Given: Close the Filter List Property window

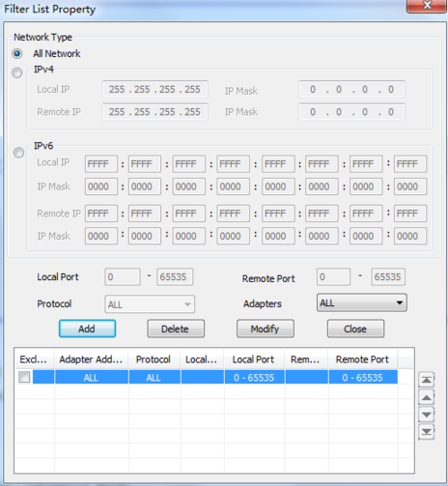Looking at the screenshot, I should click(x=427, y=6).
